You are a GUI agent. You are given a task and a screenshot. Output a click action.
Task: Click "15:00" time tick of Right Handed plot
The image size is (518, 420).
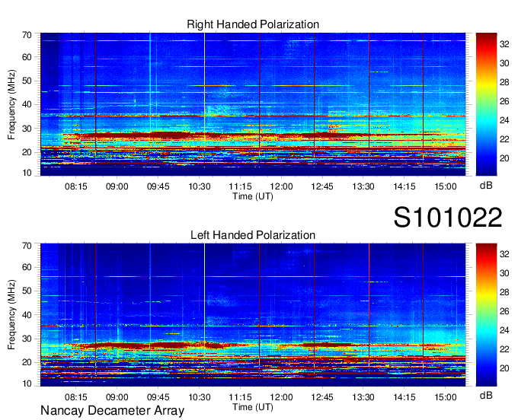click(x=446, y=186)
